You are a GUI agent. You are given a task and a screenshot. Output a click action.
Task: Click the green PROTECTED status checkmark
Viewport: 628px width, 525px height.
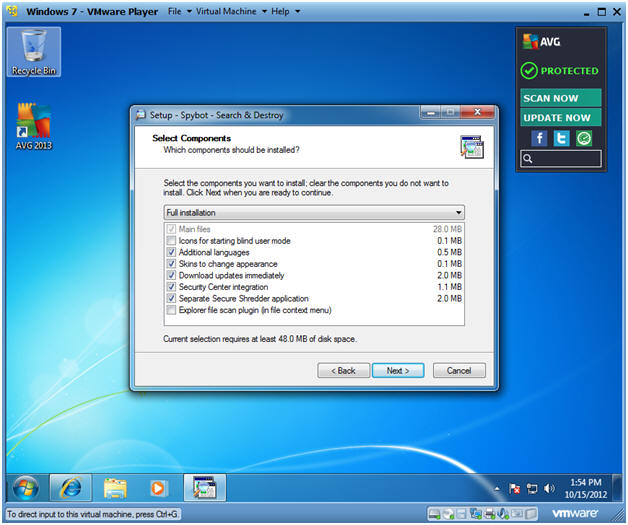tap(529, 71)
